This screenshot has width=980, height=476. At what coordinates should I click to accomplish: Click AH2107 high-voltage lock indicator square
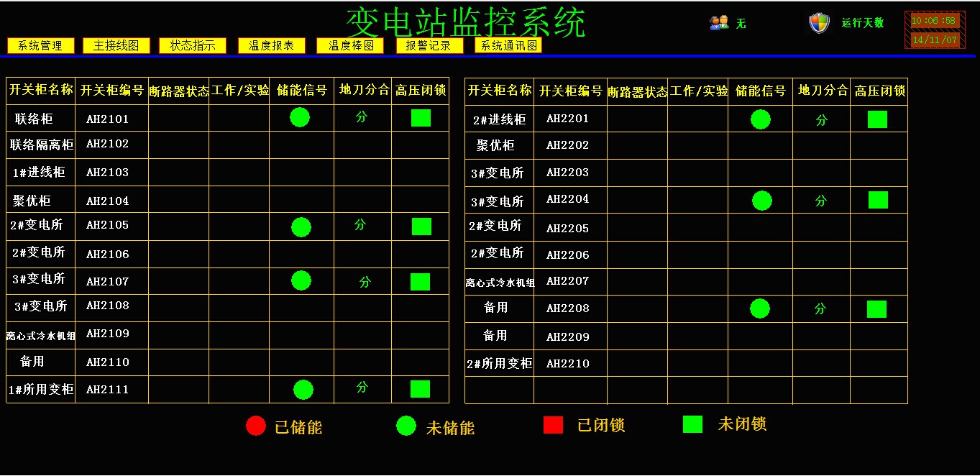click(420, 282)
